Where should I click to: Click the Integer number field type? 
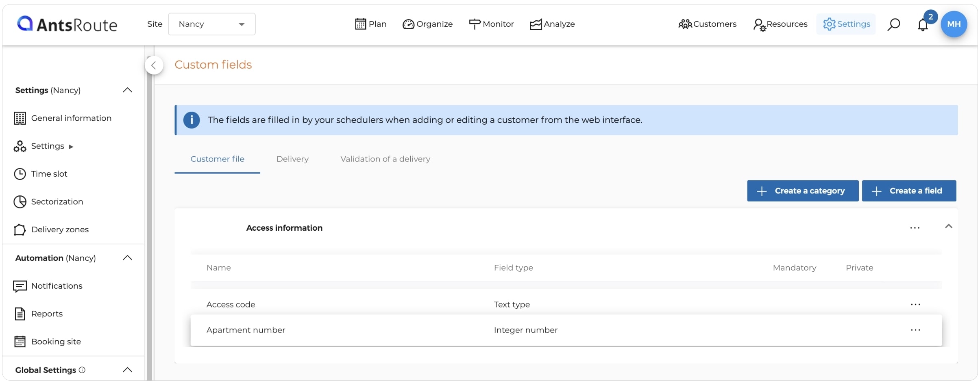pyautogui.click(x=525, y=330)
